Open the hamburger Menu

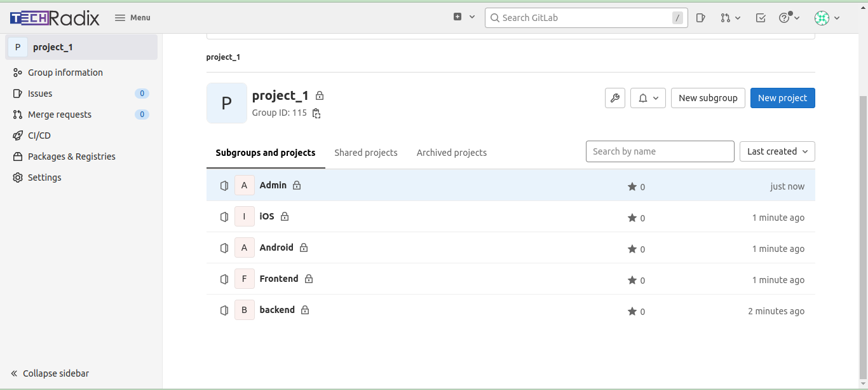click(x=132, y=18)
